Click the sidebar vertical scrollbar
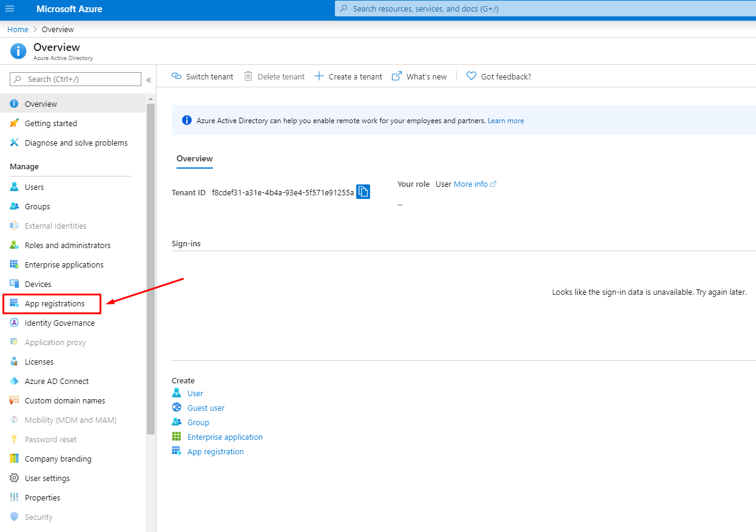This screenshot has height=532, width=756. tap(150, 269)
